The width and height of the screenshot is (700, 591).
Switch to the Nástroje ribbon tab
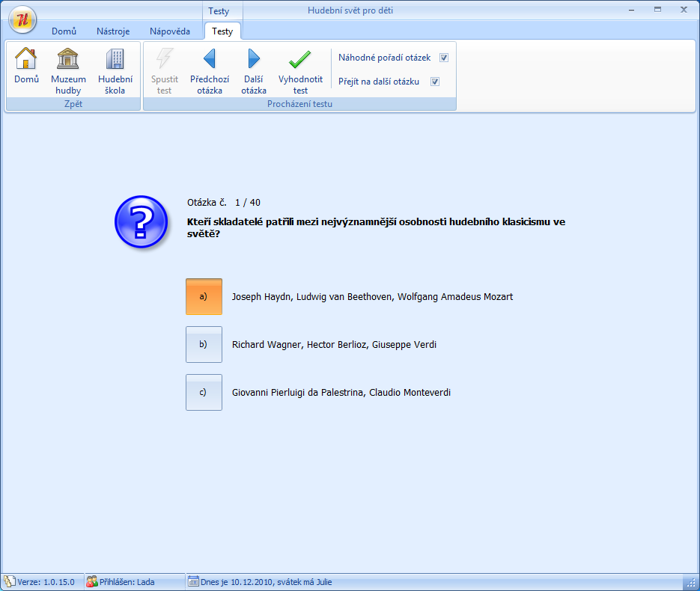click(113, 31)
